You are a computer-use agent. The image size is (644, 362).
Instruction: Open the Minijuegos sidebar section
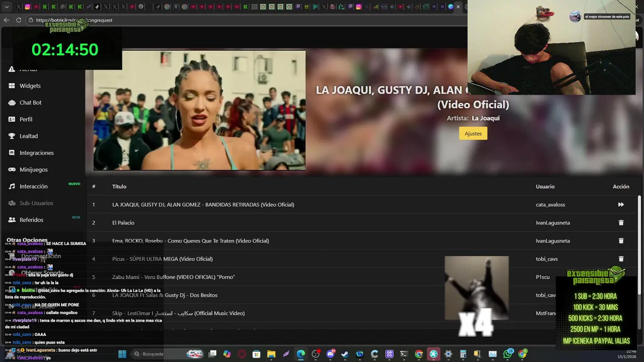click(x=34, y=169)
